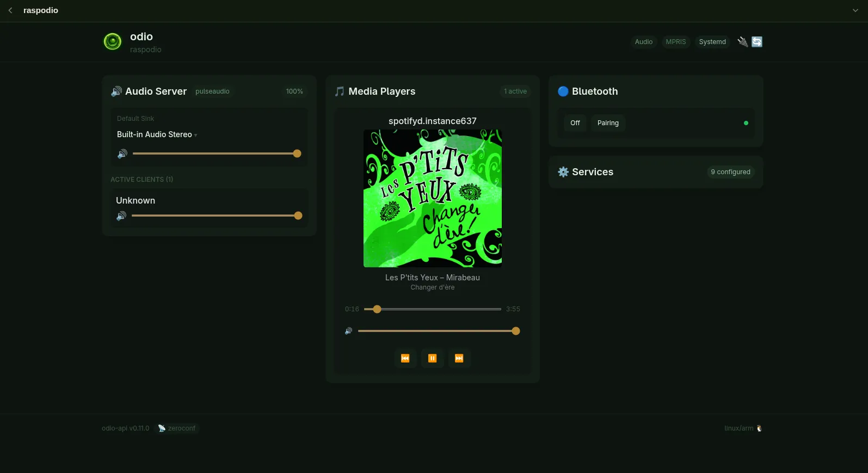Click the Audio Server heading
Viewport: 868px width, 473px height.
coord(156,91)
